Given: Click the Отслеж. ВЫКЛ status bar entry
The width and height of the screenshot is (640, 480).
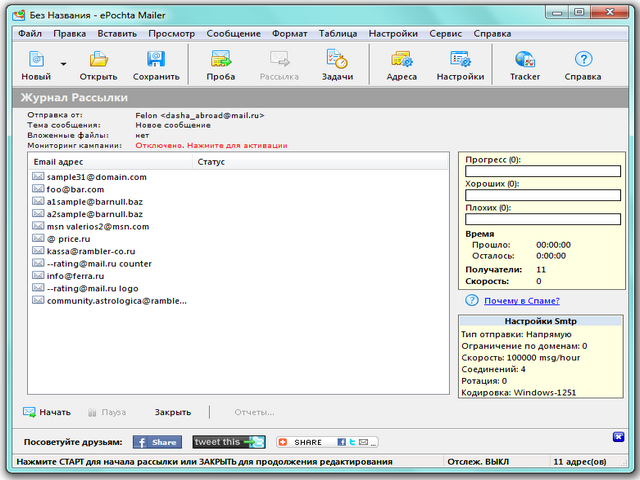Looking at the screenshot, I should tap(478, 462).
